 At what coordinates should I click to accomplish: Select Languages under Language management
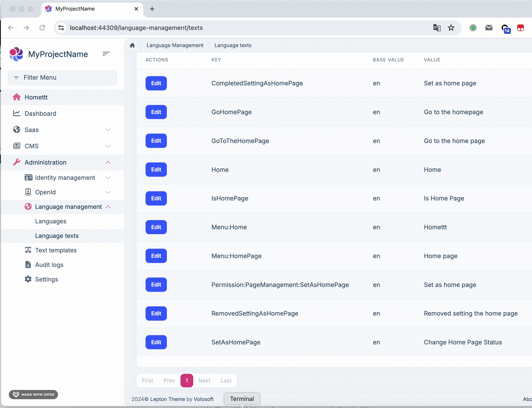click(51, 221)
